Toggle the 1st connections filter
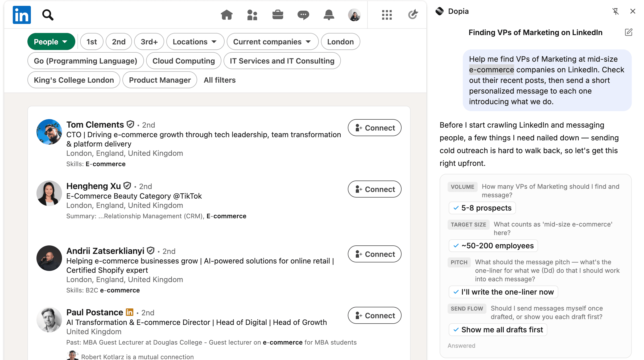The width and height of the screenshot is (644, 360). [x=92, y=42]
